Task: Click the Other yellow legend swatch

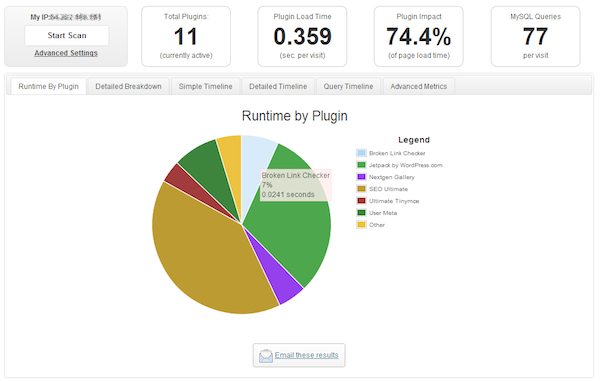Action: (x=361, y=225)
